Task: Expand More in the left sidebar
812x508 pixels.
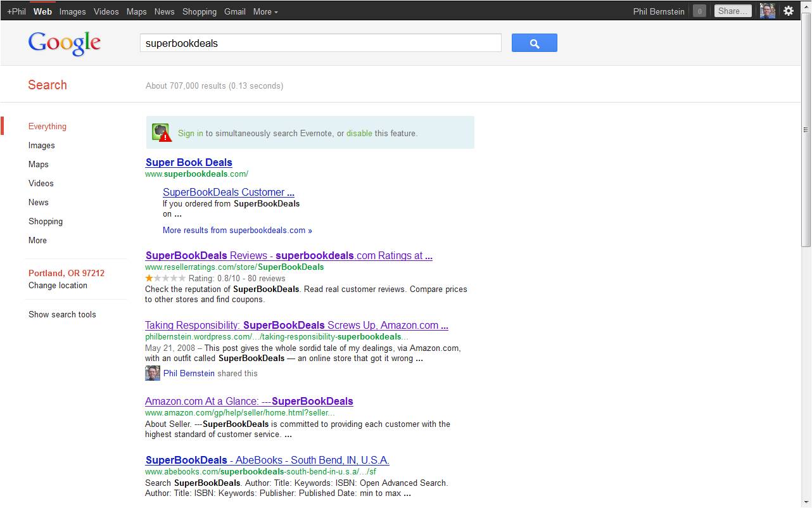Action: [37, 240]
